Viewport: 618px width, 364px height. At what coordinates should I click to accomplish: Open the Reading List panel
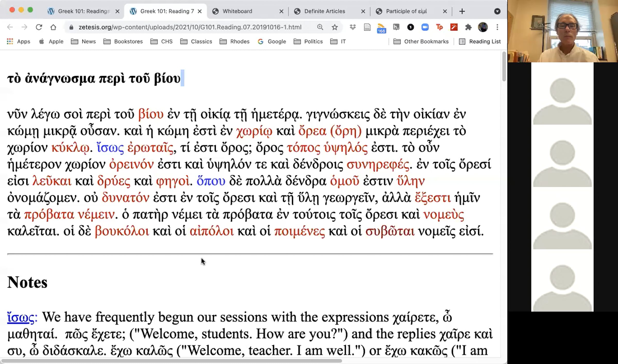(480, 41)
